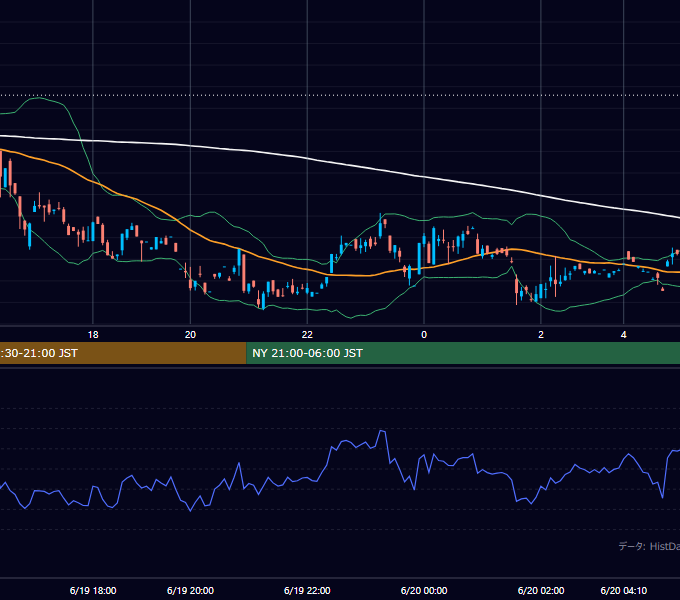Viewport: 680px width, 600px height.
Task: Click the 6/19 18:00 date axis label
Action: (93, 590)
